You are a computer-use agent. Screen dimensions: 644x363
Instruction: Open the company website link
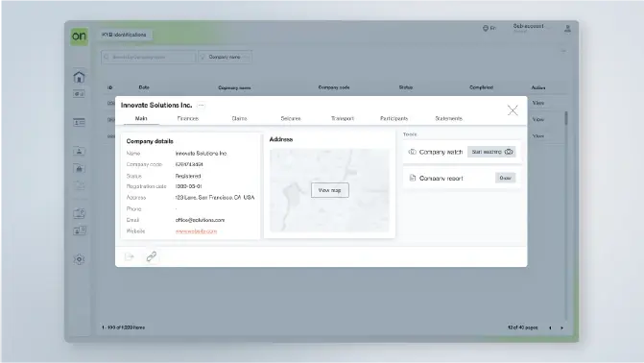(196, 231)
